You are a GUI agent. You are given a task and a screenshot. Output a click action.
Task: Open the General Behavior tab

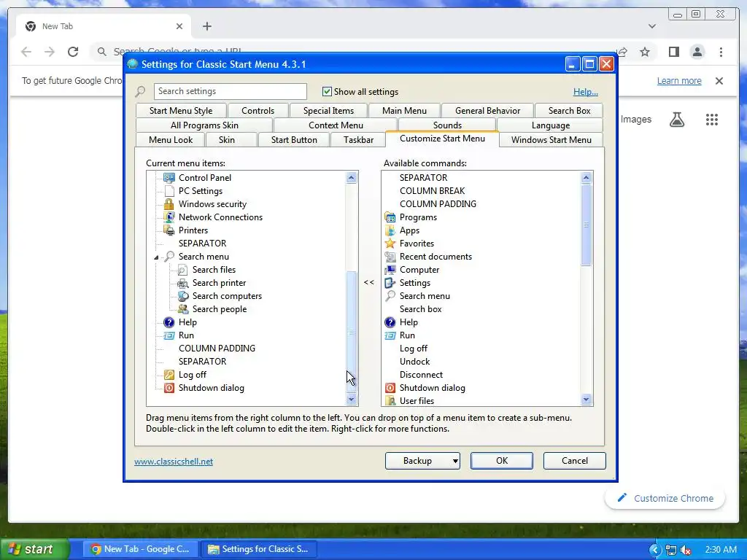487,111
